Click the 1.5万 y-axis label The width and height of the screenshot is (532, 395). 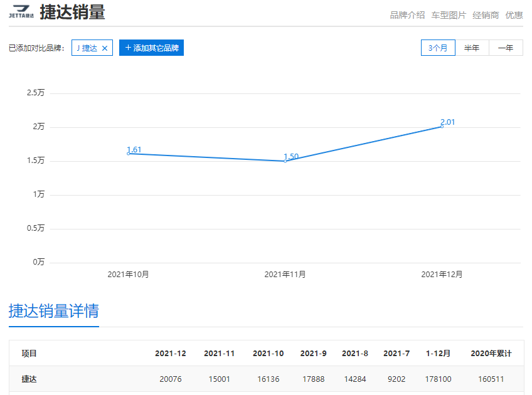tap(36, 161)
